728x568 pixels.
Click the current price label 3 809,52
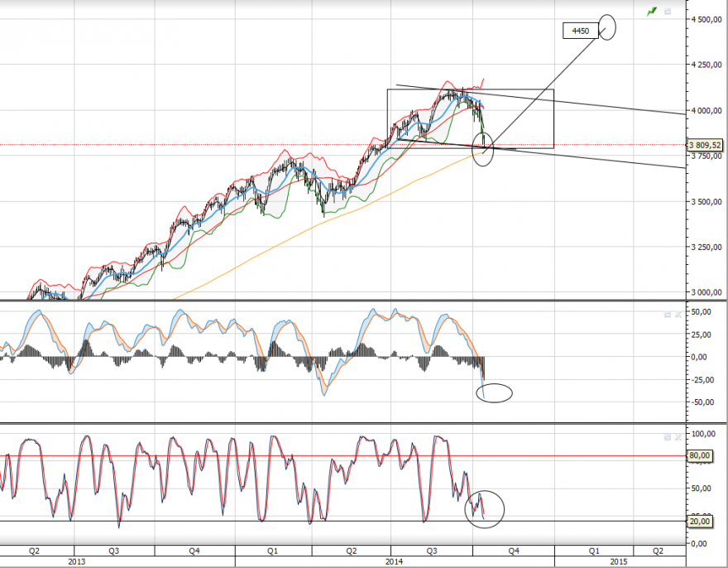tap(705, 146)
